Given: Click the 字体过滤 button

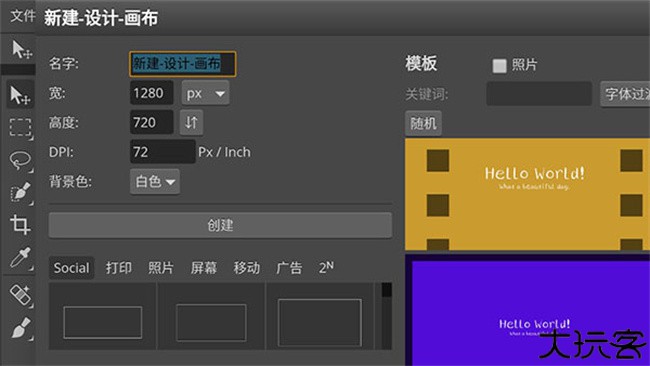Looking at the screenshot, I should (625, 94).
